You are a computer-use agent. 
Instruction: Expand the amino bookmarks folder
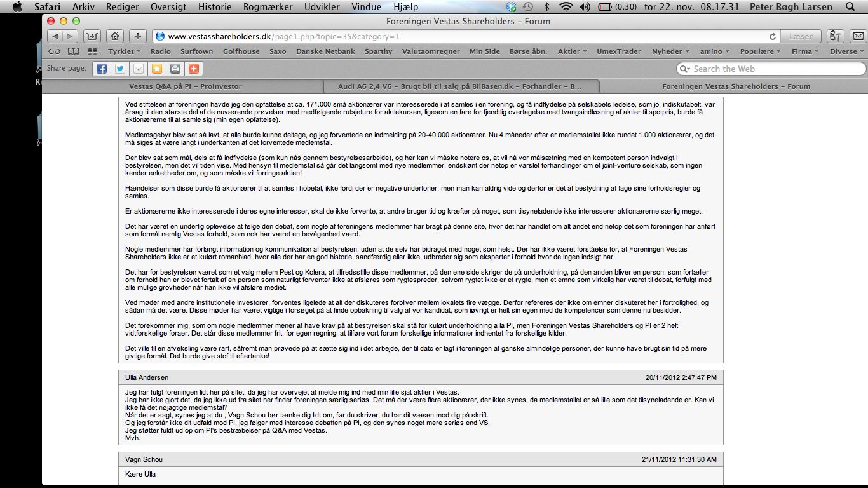pos(715,51)
